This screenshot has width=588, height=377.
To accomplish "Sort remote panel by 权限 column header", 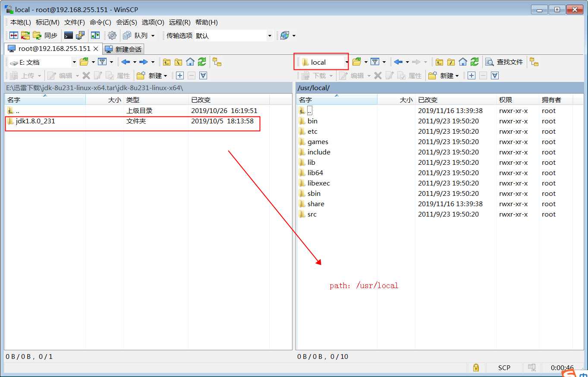I will pos(518,100).
